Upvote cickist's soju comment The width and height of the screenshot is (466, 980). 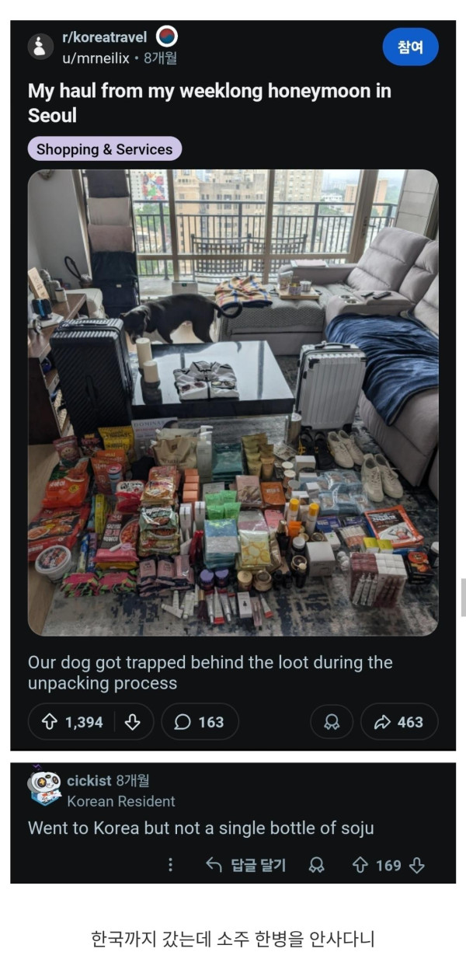pos(360,865)
